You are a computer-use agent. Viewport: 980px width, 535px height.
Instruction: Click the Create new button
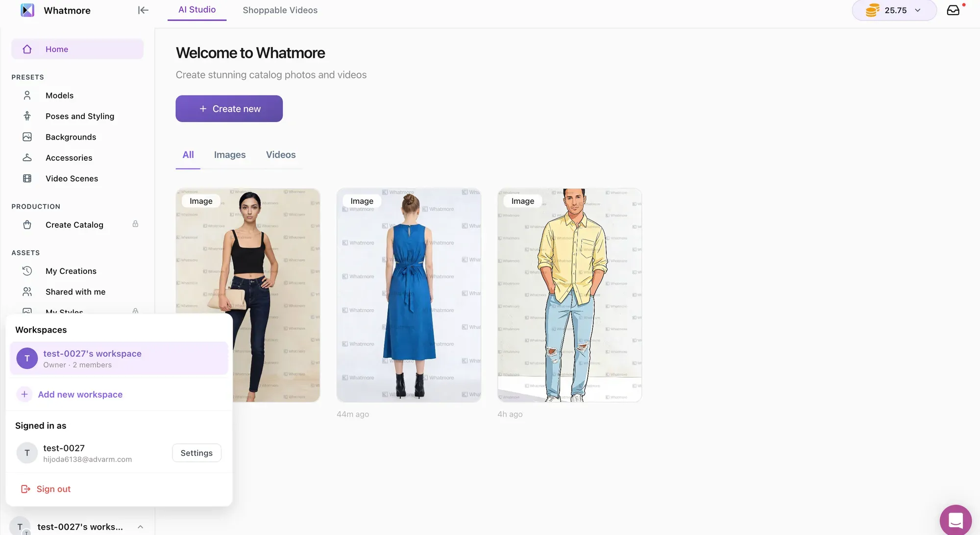229,109
